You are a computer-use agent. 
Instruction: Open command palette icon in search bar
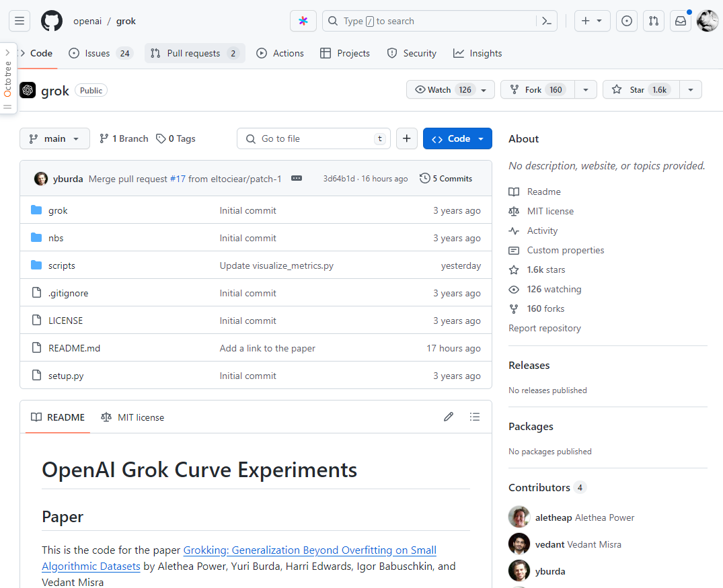pyautogui.click(x=547, y=21)
